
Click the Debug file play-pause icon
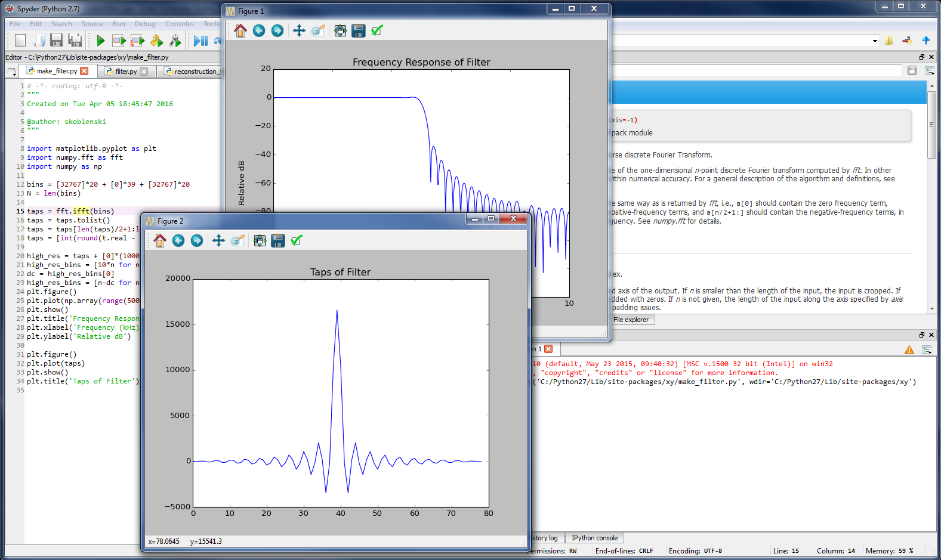[x=200, y=41]
